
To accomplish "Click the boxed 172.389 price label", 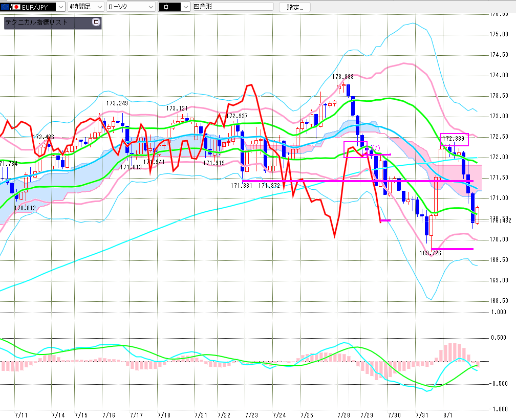I will click(453, 139).
